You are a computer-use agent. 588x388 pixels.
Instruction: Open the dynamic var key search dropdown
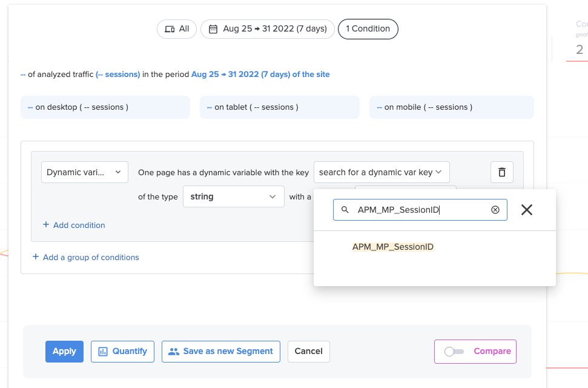382,172
